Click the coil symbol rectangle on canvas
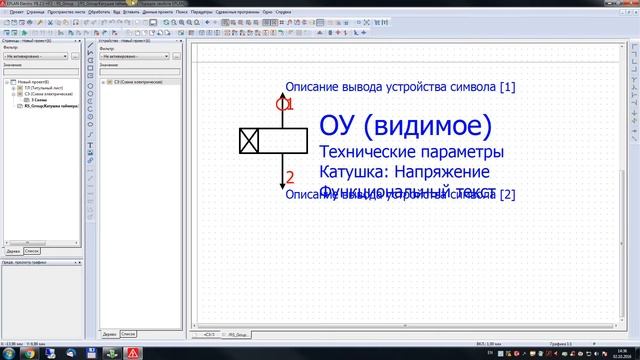The image size is (640, 360). [273, 141]
